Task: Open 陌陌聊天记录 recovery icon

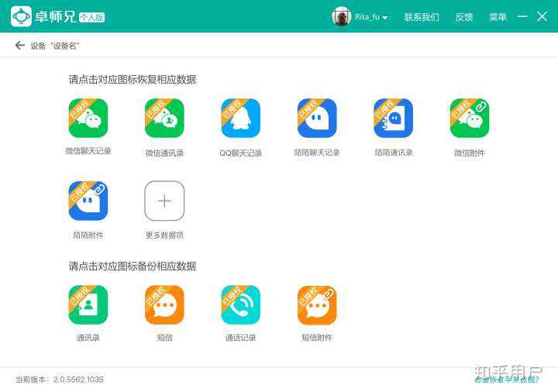Action: 317,118
